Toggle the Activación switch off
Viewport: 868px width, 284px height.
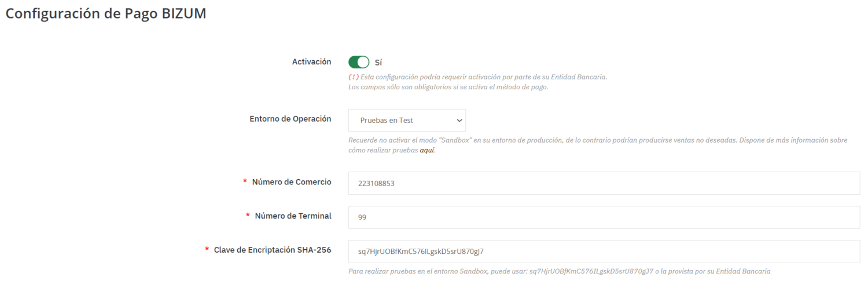tap(359, 62)
